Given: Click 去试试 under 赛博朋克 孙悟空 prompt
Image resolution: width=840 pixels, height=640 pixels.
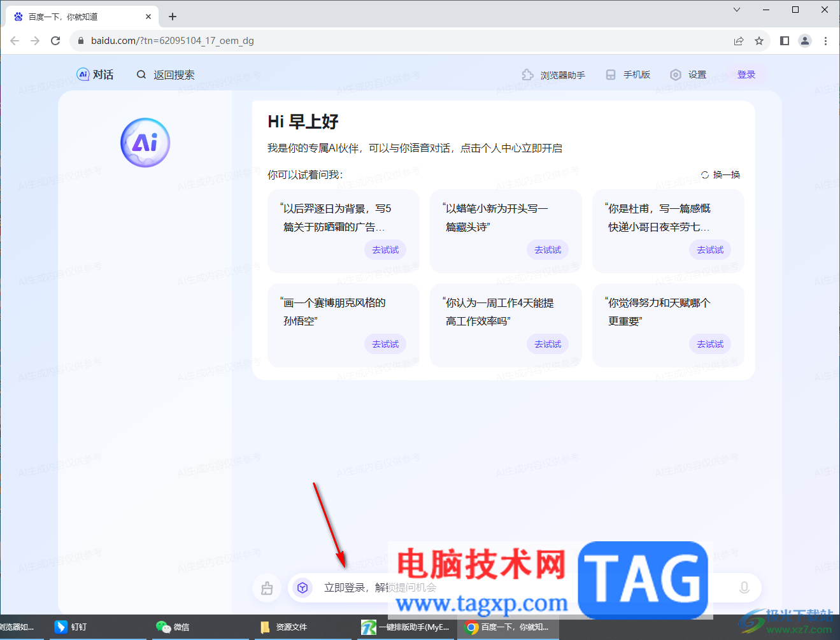Looking at the screenshot, I should [385, 344].
